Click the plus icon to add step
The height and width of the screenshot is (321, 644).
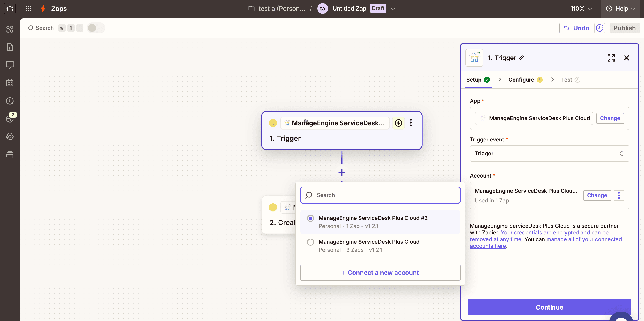pyautogui.click(x=342, y=172)
